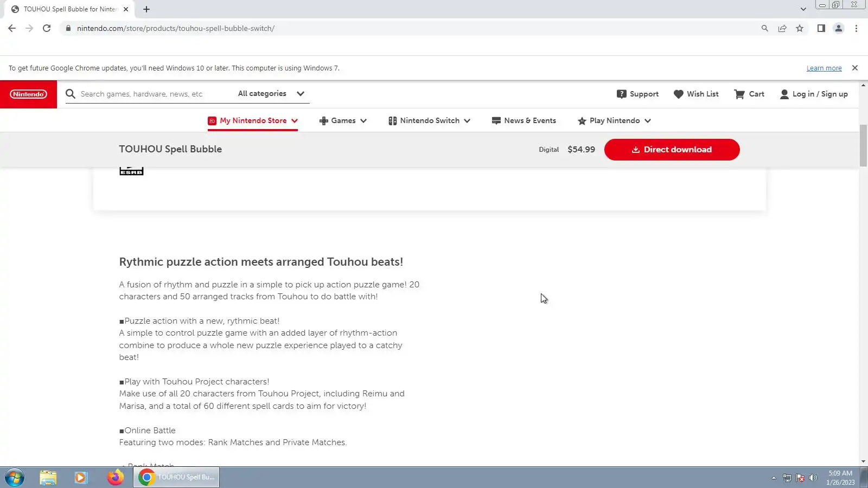This screenshot has width=868, height=488.
Task: Open Chrome three-dot menu
Action: point(857,28)
